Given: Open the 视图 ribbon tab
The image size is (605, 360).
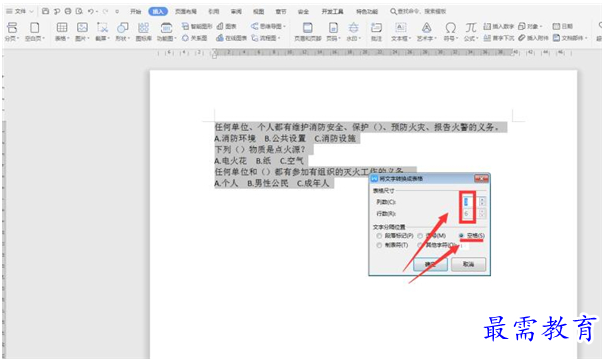Looking at the screenshot, I should [x=259, y=12].
